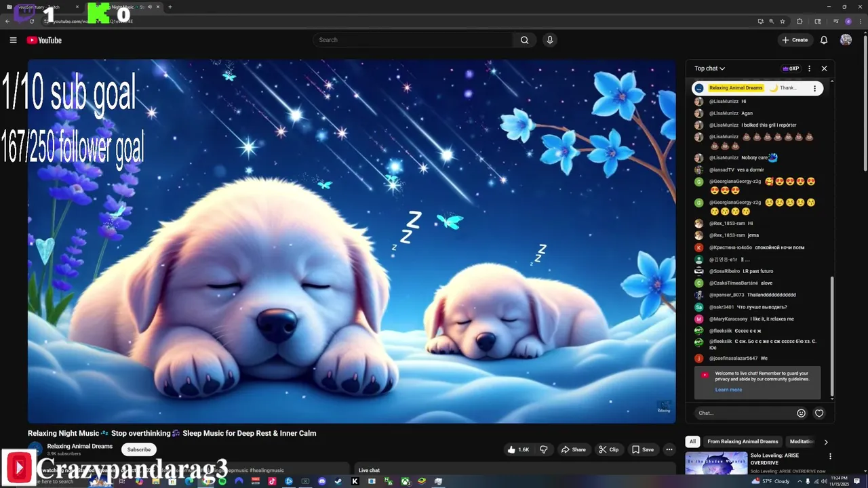868x488 pixels.
Task: Open the YouTube hamburger guide menu
Action: pyautogui.click(x=13, y=40)
